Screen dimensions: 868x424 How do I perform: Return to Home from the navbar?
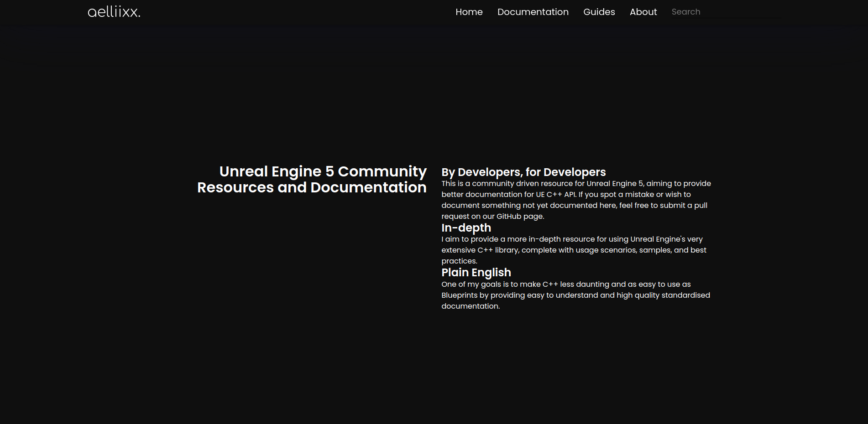click(x=469, y=12)
